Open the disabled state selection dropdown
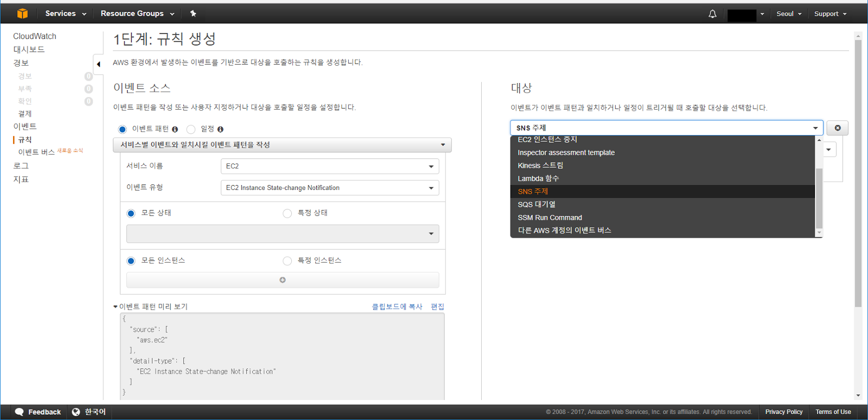868x420 pixels. [x=283, y=234]
